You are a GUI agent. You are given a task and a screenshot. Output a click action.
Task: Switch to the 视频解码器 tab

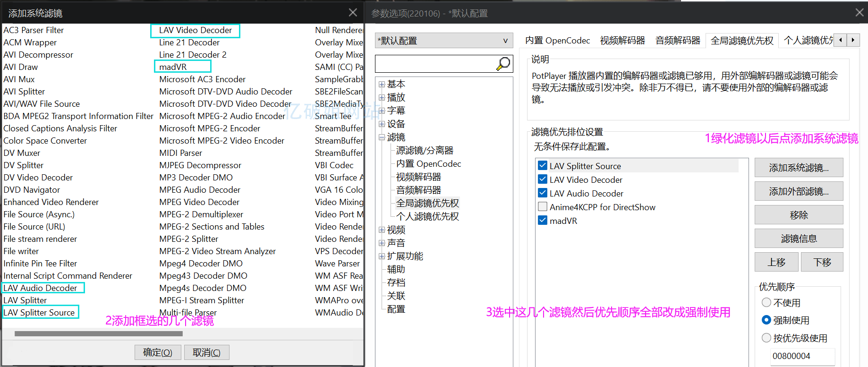pyautogui.click(x=622, y=41)
